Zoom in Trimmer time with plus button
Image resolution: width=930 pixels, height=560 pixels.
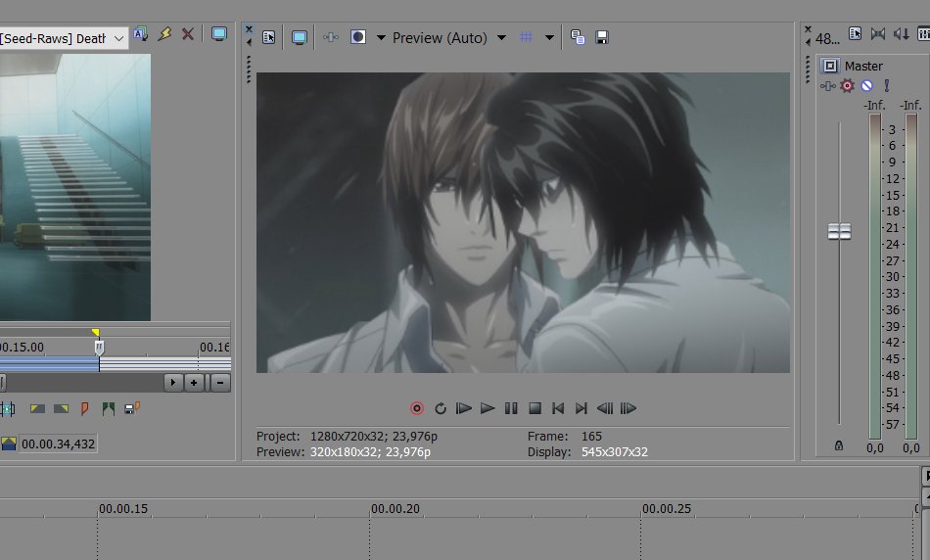[194, 383]
